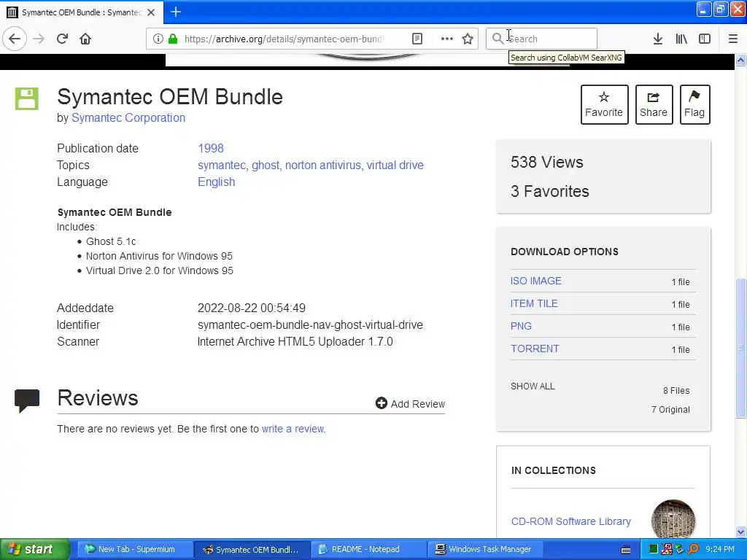Open the Symantec Corporation creator link
This screenshot has height=560, width=747.
pos(128,117)
